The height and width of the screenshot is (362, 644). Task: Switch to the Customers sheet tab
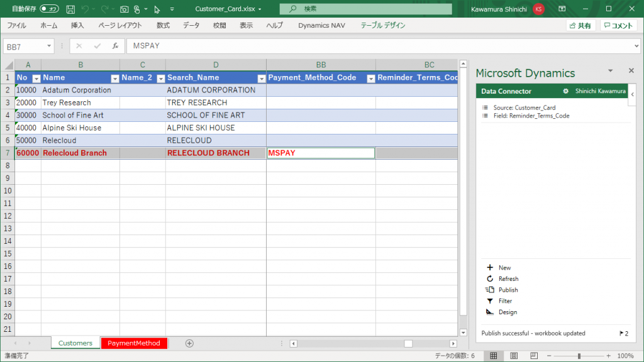75,343
